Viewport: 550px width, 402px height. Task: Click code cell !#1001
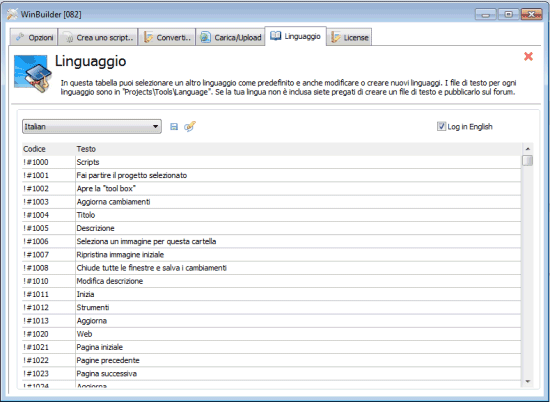(x=49, y=175)
